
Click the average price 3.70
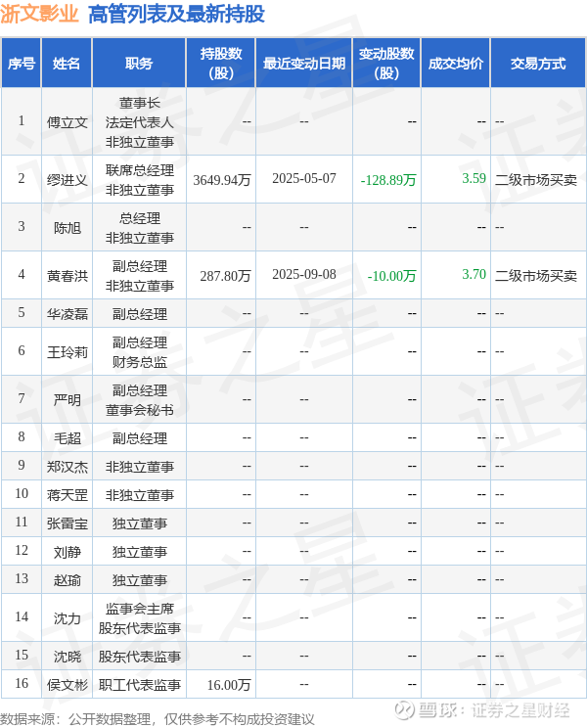pyautogui.click(x=474, y=274)
